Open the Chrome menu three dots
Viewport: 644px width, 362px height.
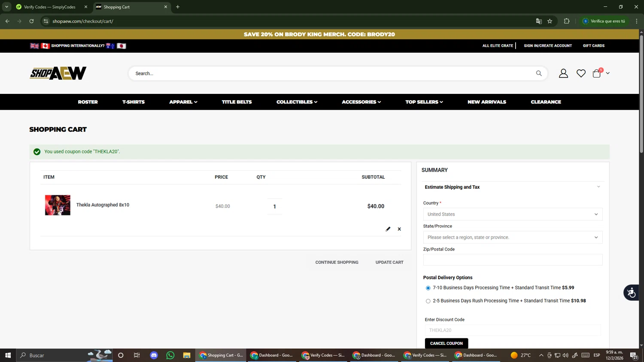[637, 21]
